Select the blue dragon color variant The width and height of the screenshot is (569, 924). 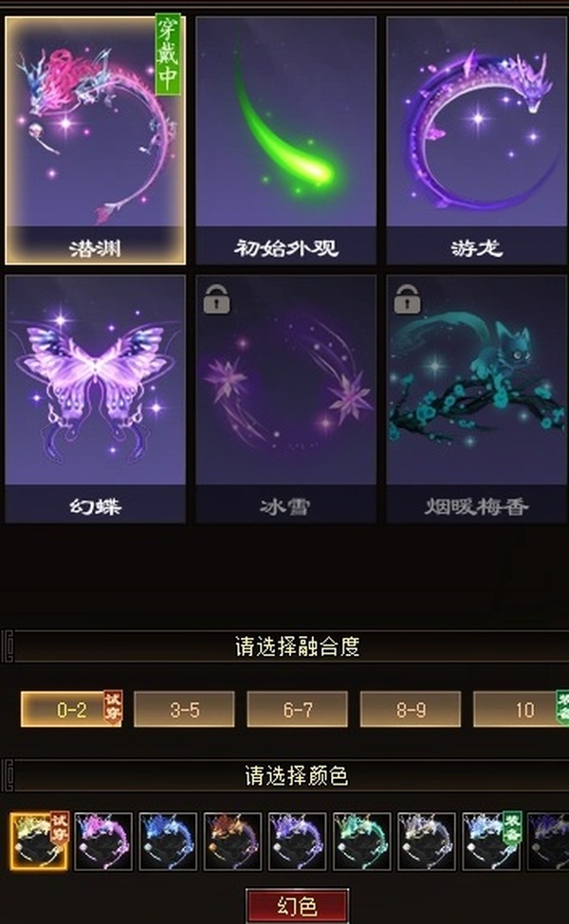tap(168, 842)
